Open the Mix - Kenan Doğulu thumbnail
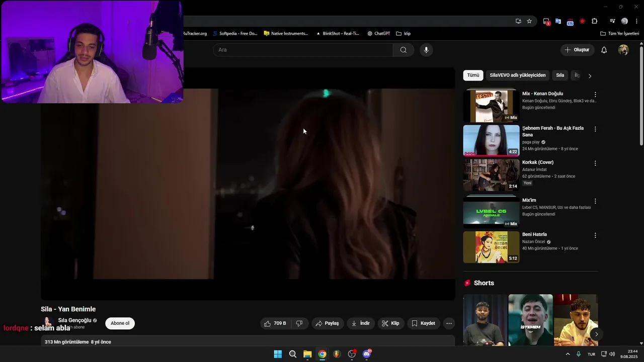The height and width of the screenshot is (362, 644). 491,106
